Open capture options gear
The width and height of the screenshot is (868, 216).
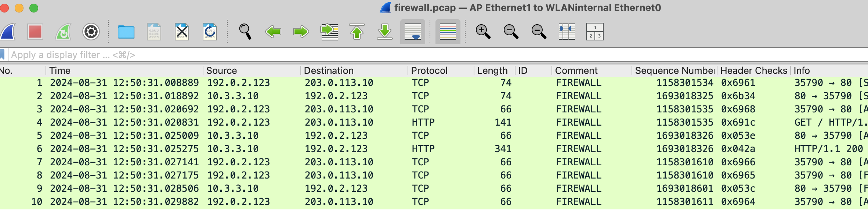click(91, 32)
